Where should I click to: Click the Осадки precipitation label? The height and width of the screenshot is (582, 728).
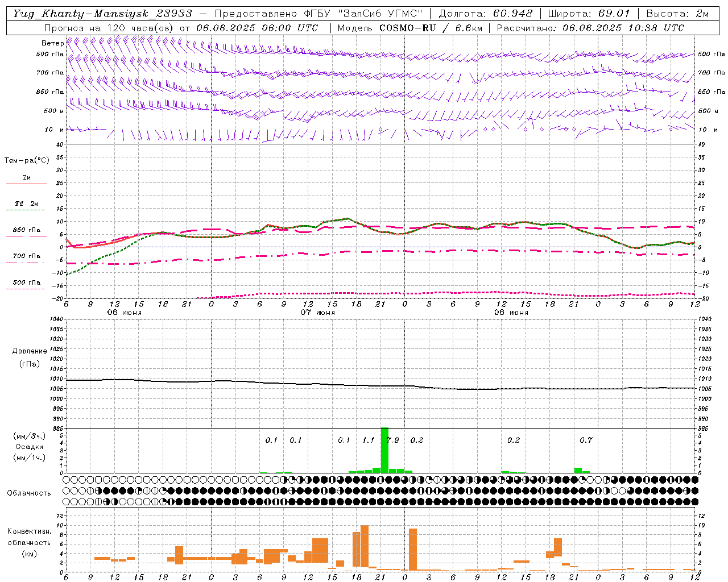29,447
